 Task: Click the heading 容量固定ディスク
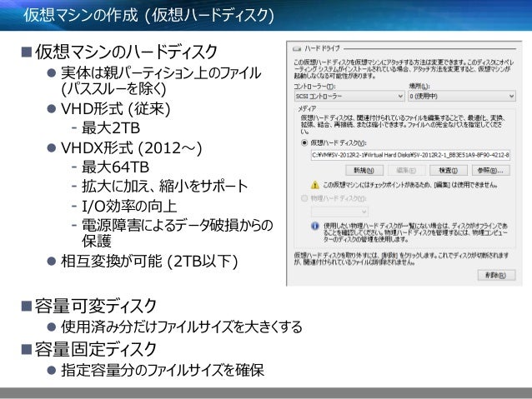pos(95,350)
